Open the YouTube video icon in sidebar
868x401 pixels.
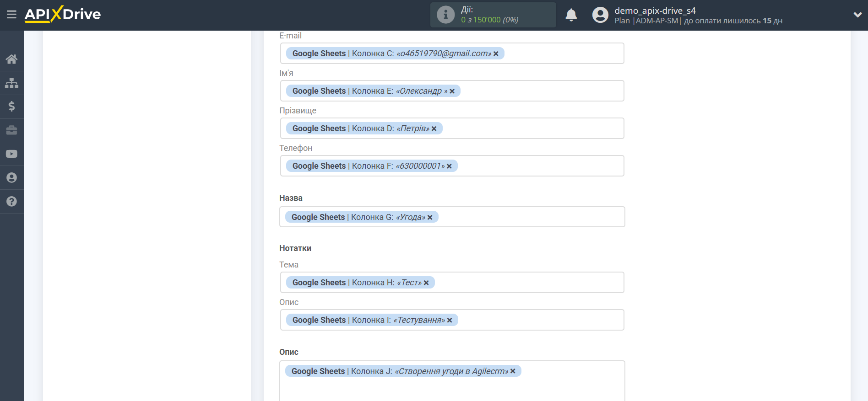pos(11,154)
